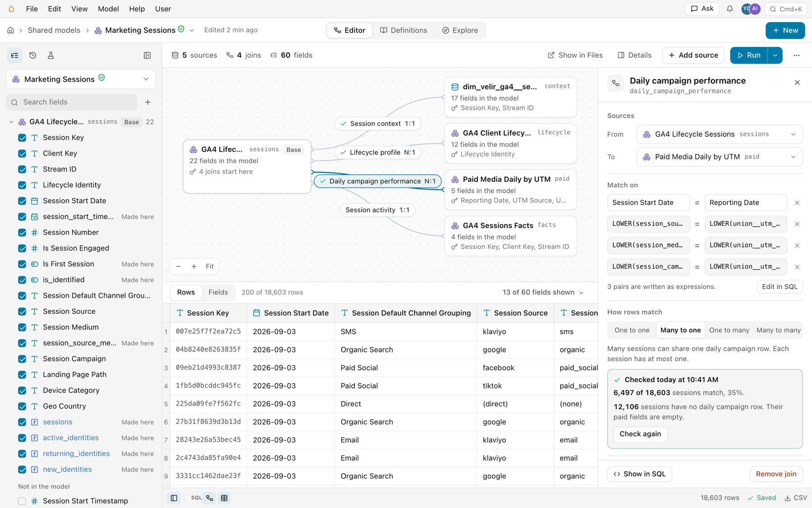Go to the home icon in breadcrumb
Image resolution: width=812 pixels, height=508 pixels.
(10, 30)
